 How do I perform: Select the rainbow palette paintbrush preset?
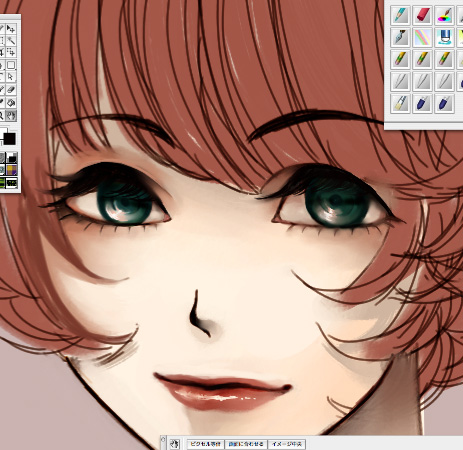pos(445,15)
